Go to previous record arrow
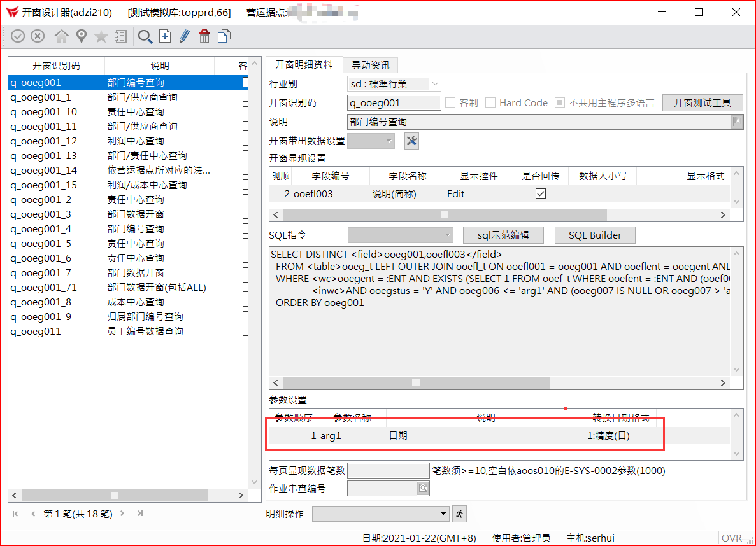The width and height of the screenshot is (756, 546). click(x=32, y=514)
